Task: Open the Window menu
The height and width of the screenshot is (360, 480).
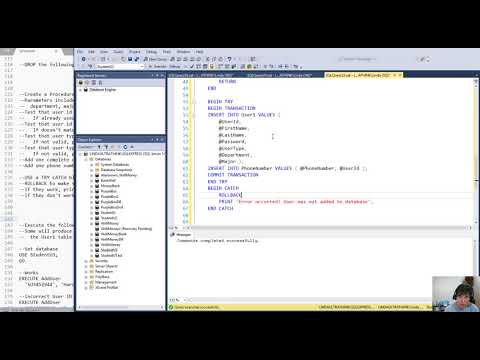Action: [183, 52]
